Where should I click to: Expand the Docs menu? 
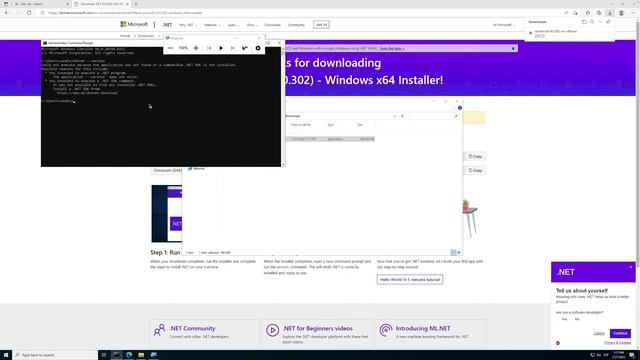click(x=252, y=25)
